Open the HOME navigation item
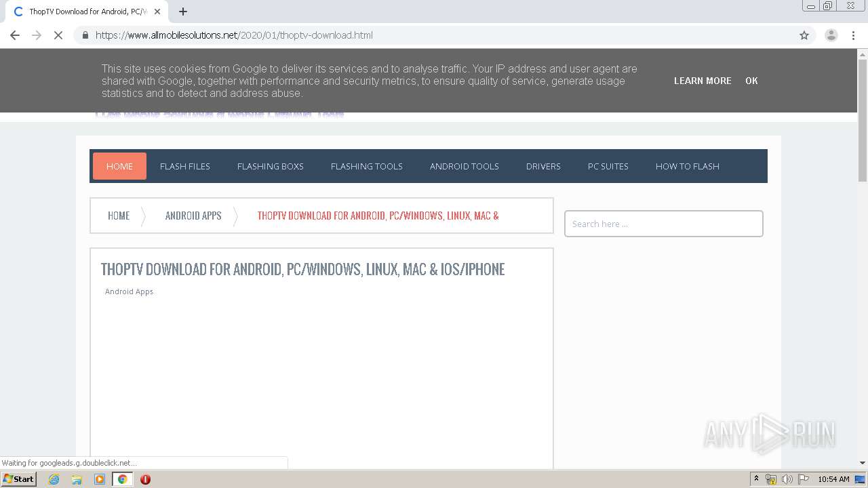 pos(119,166)
